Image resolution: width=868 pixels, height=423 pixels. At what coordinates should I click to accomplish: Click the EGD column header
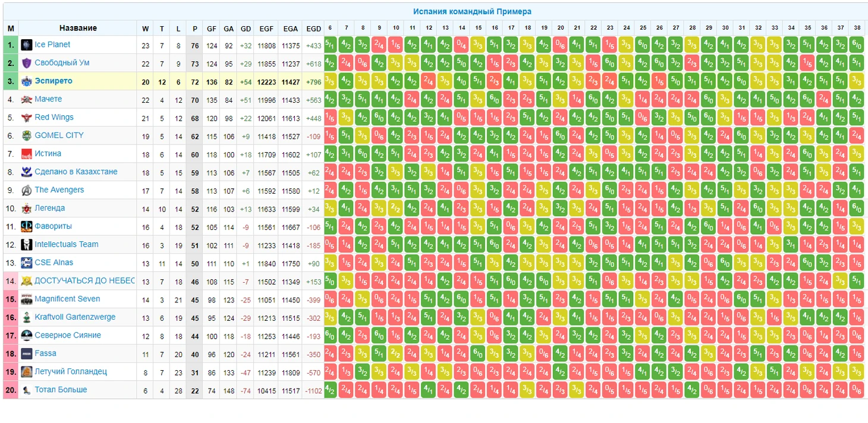point(313,29)
